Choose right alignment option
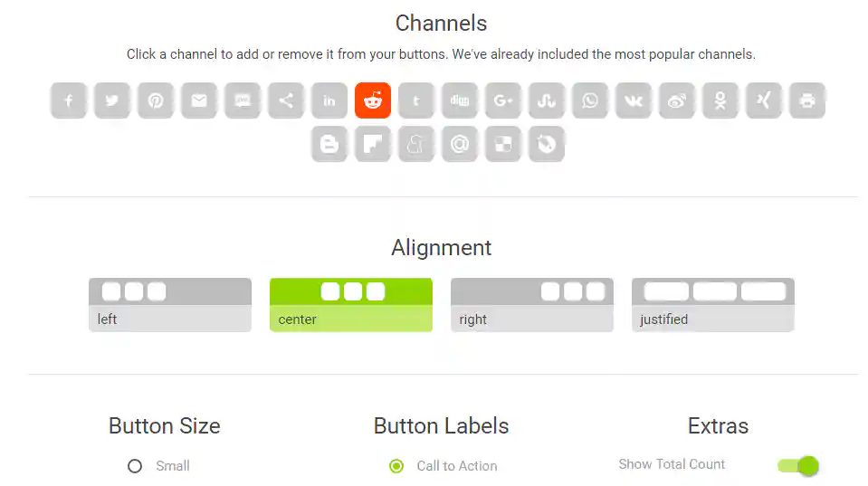 tap(532, 305)
